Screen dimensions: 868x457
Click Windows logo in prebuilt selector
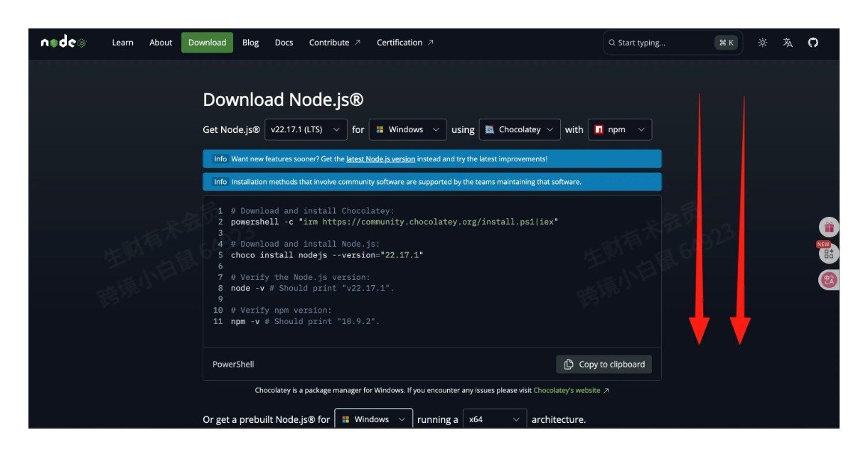(346, 419)
